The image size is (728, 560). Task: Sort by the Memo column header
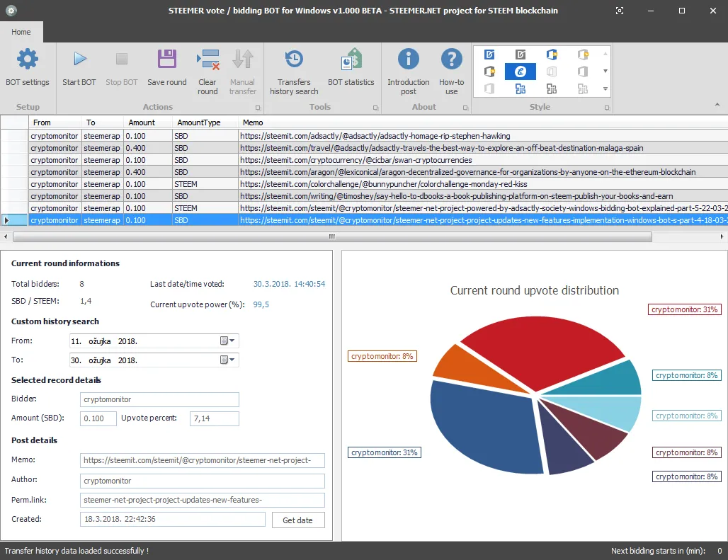(x=483, y=122)
